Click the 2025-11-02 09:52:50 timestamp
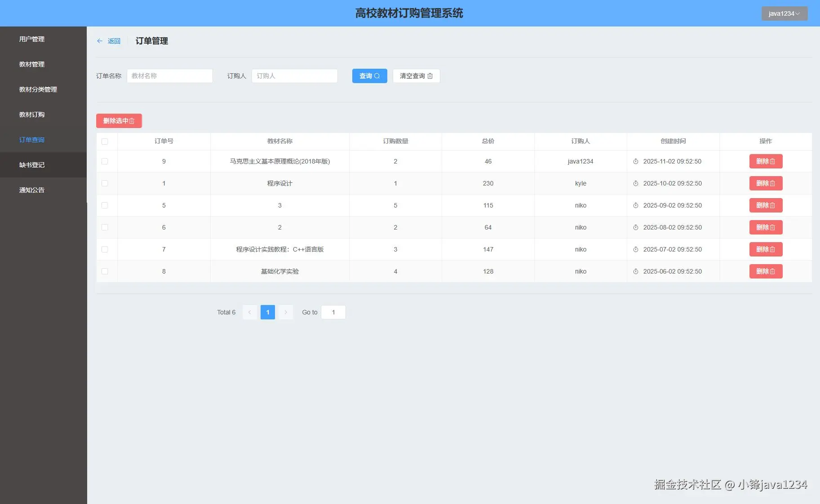 (672, 161)
